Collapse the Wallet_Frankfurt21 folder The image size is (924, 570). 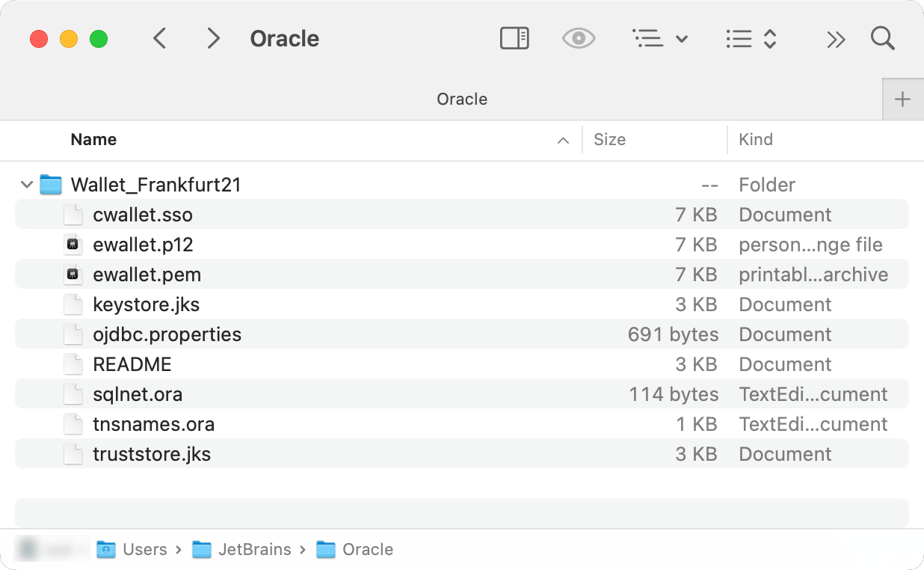coord(27,185)
